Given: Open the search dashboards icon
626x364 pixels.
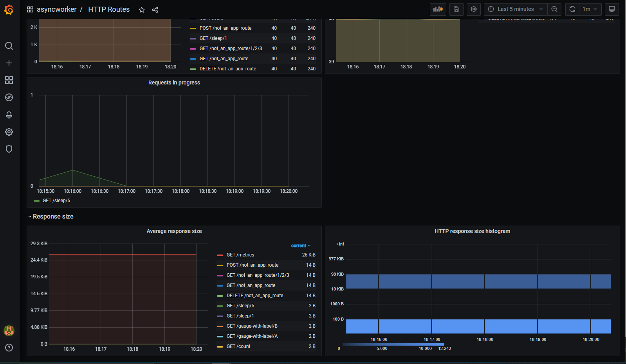Looking at the screenshot, I should tap(9, 46).
